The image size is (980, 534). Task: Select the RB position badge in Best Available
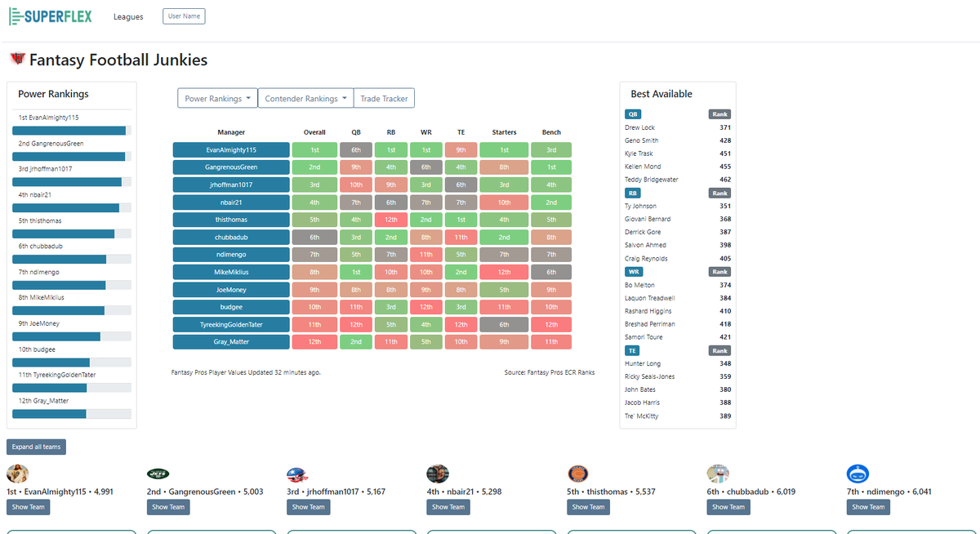[633, 193]
